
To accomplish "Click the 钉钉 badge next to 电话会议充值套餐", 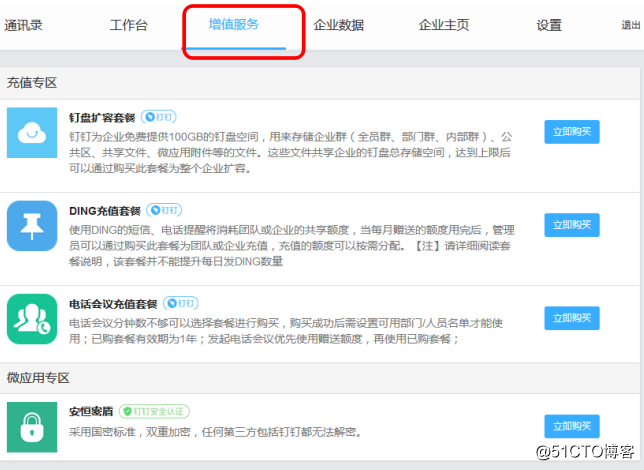I will (181, 304).
